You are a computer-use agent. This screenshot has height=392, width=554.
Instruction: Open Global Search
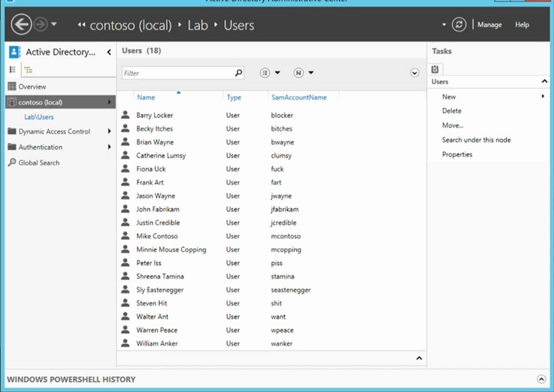tap(39, 163)
